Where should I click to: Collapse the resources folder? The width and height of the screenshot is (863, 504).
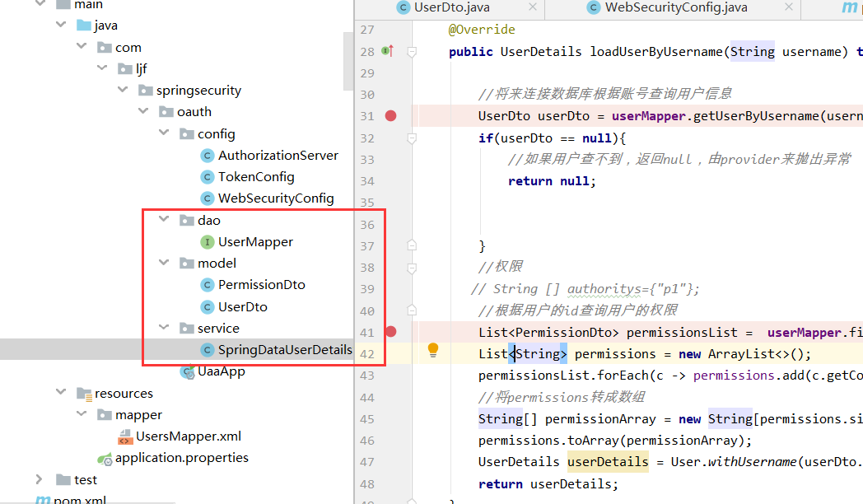(x=61, y=392)
